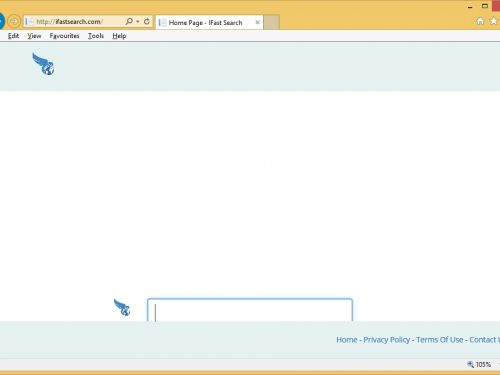Click the Back button at window edge
The height and width of the screenshot is (375, 500).
(x=2, y=22)
